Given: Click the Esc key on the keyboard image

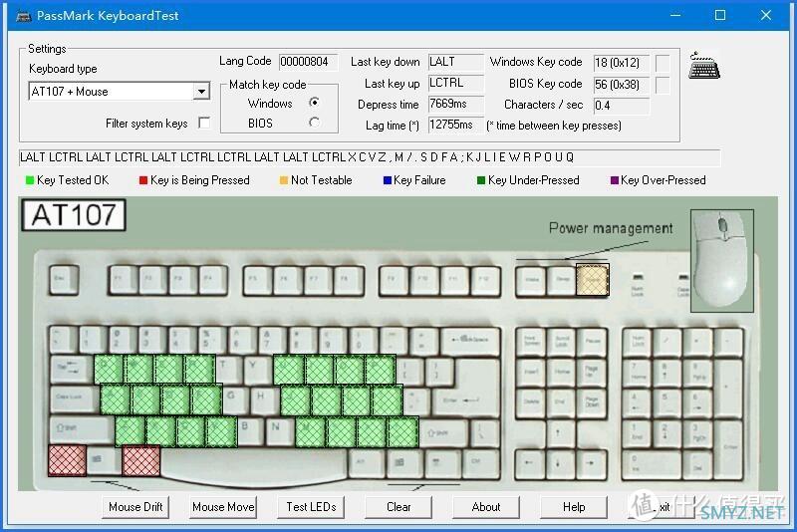Looking at the screenshot, I should point(64,280).
